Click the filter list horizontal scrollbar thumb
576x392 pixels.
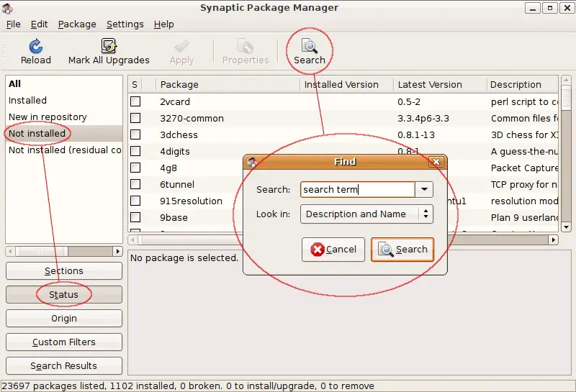point(41,252)
